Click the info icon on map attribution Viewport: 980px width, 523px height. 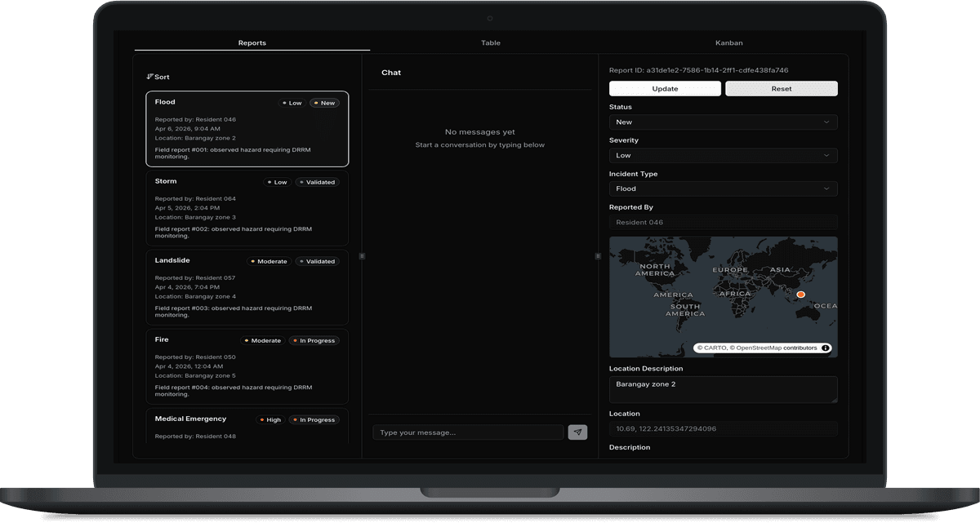826,347
